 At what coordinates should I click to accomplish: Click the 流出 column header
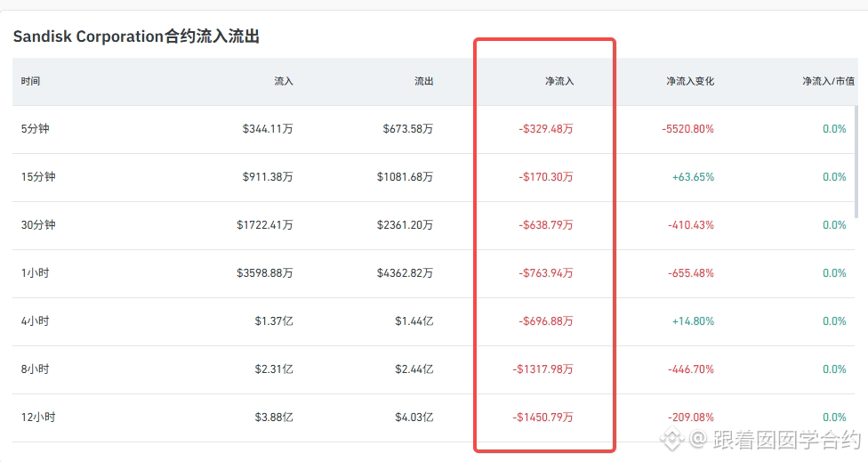point(424,81)
